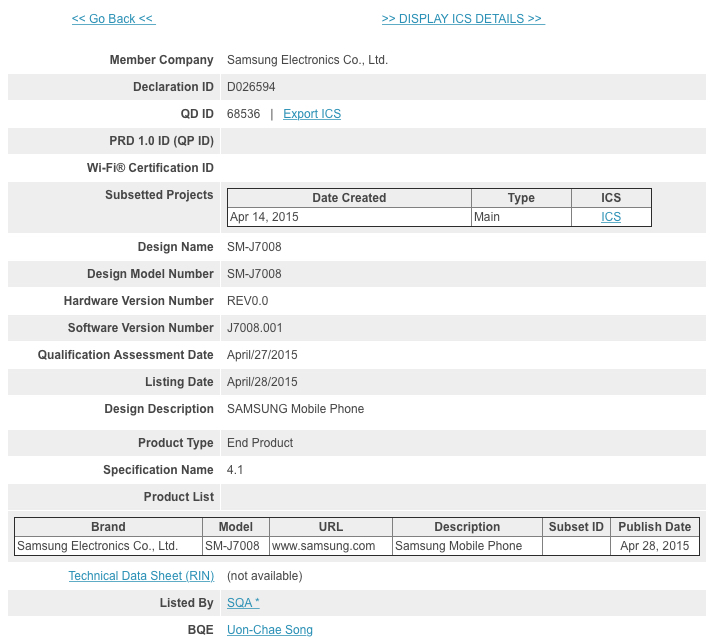Click the 'Apr 14, 2015' date cell
This screenshot has height=644, width=710.
coord(349,217)
